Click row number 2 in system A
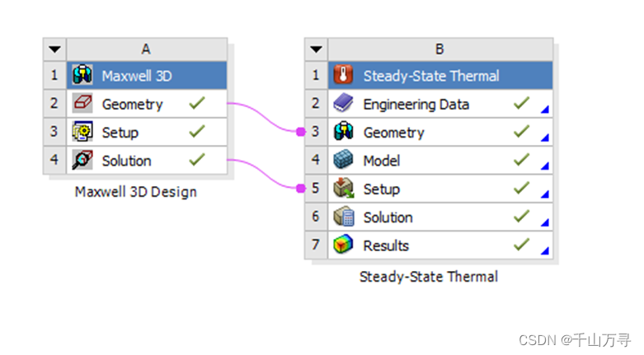The image size is (644, 355). 54,104
